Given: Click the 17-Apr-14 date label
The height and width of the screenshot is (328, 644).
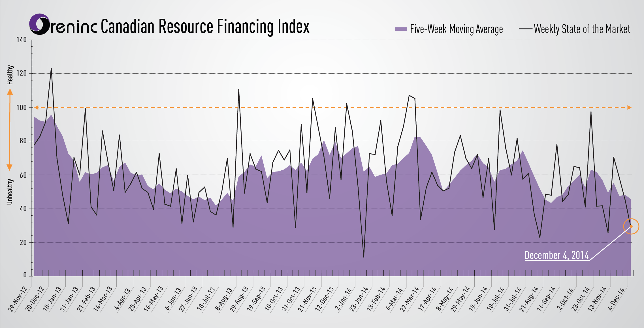Looking at the screenshot, I should click(x=428, y=299).
